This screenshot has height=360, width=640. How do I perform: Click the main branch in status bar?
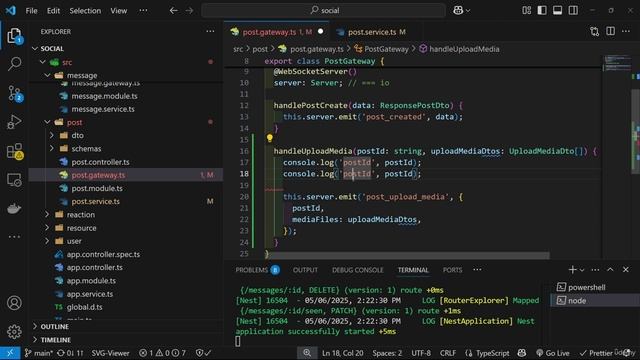click(x=39, y=353)
